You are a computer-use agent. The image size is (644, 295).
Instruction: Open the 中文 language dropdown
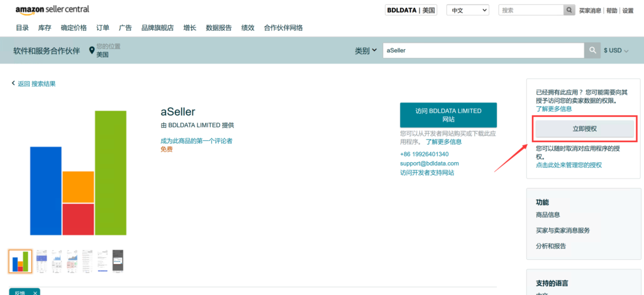pyautogui.click(x=468, y=10)
